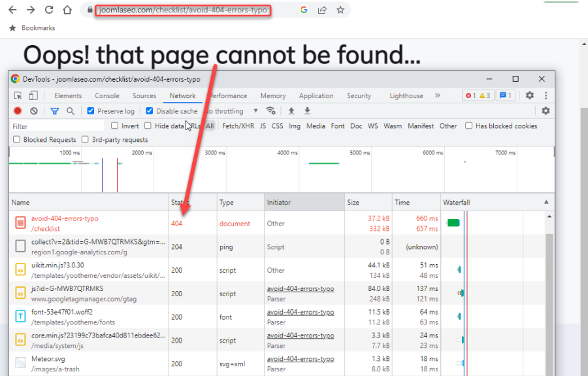This screenshot has height=376, width=588.
Task: Filter requests by Doc
Action: pyautogui.click(x=356, y=126)
